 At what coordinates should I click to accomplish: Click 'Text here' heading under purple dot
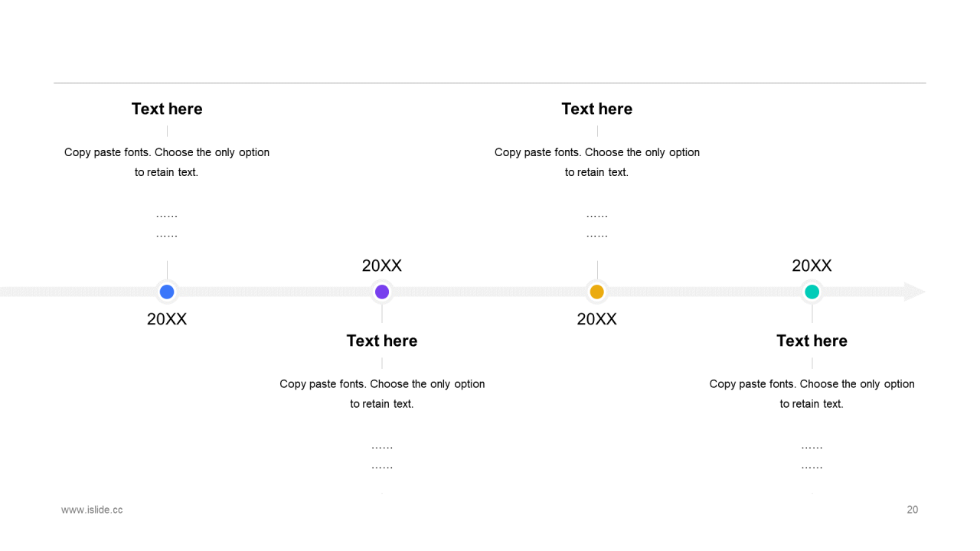[382, 341]
